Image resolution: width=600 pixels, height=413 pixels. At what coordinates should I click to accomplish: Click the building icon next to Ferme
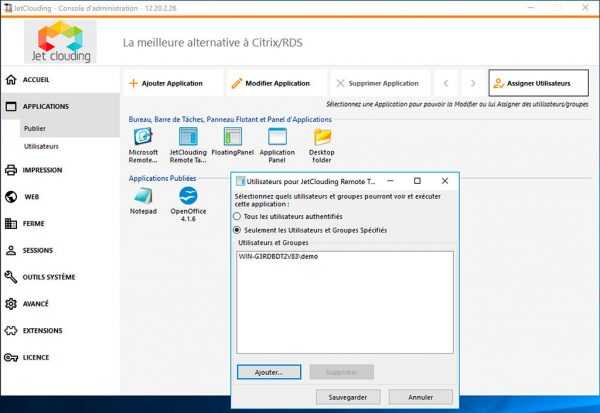pos(11,224)
